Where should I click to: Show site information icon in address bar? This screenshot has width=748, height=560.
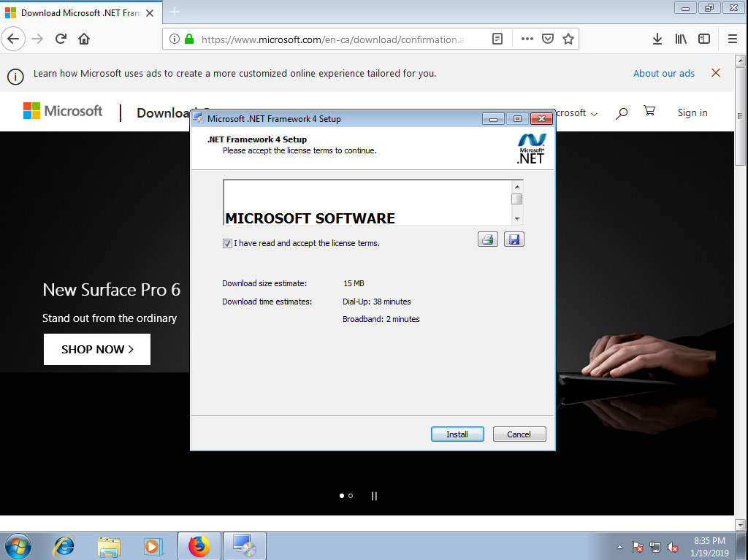(x=175, y=39)
